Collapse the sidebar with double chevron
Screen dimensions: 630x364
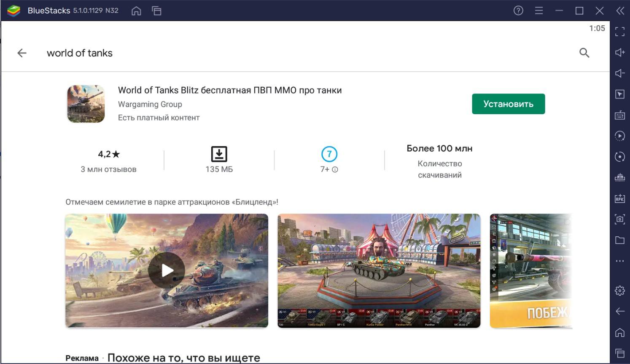coord(620,11)
